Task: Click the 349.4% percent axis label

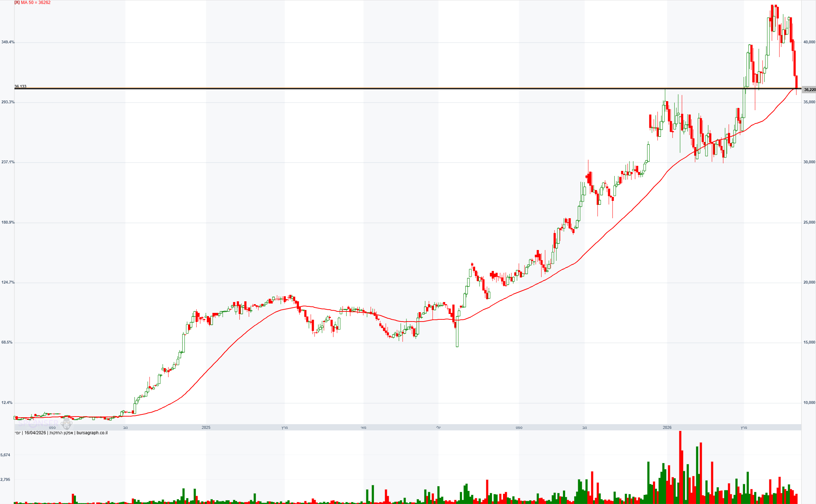Action: [8, 42]
